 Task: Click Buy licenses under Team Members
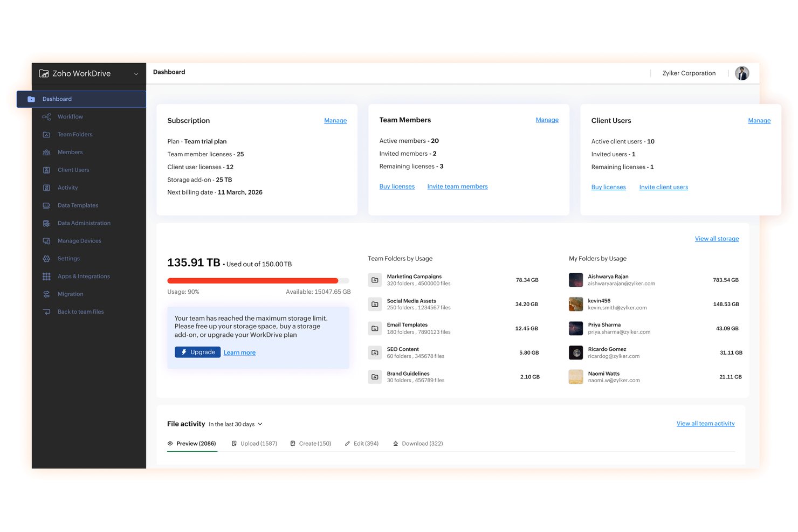tap(397, 186)
